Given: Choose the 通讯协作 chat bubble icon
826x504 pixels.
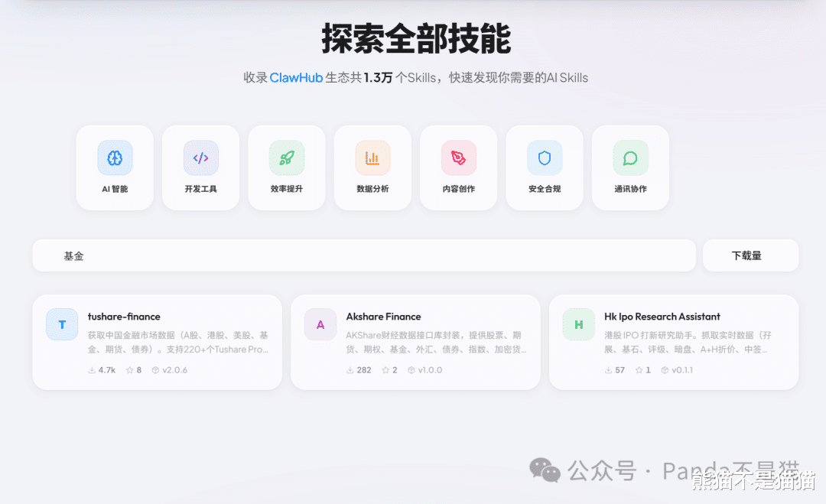Looking at the screenshot, I should pyautogui.click(x=630, y=158).
